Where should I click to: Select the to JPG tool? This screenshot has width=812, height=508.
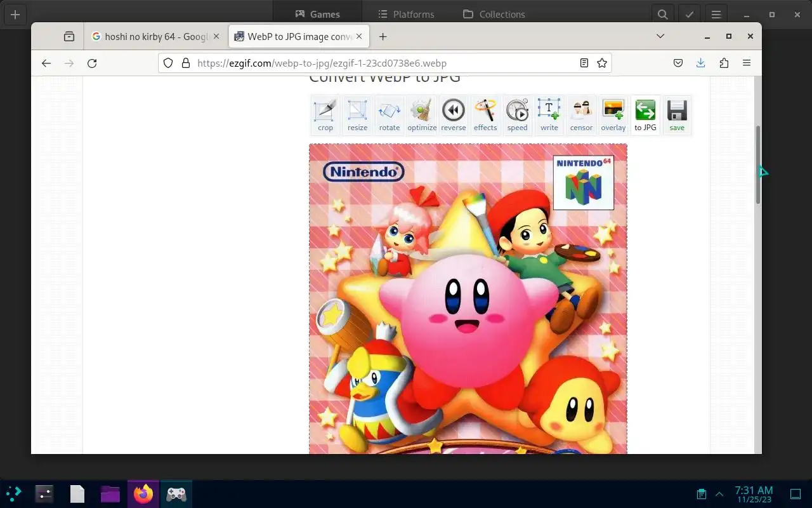[645, 115]
